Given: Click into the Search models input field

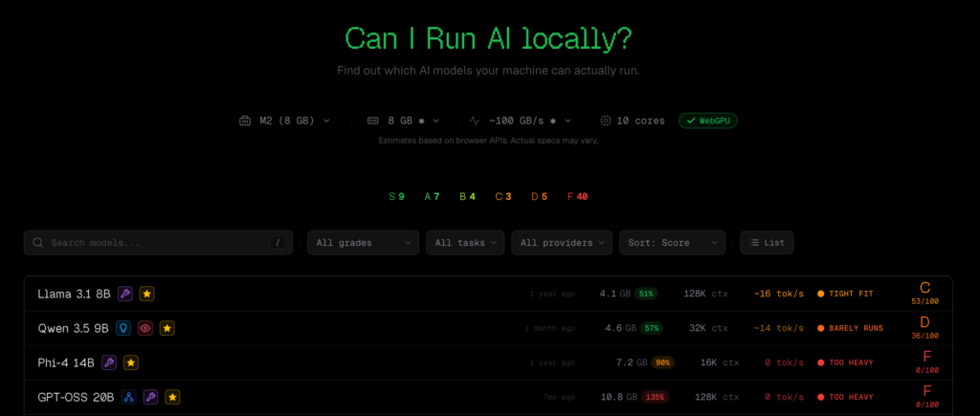Looking at the screenshot, I should click(153, 243).
